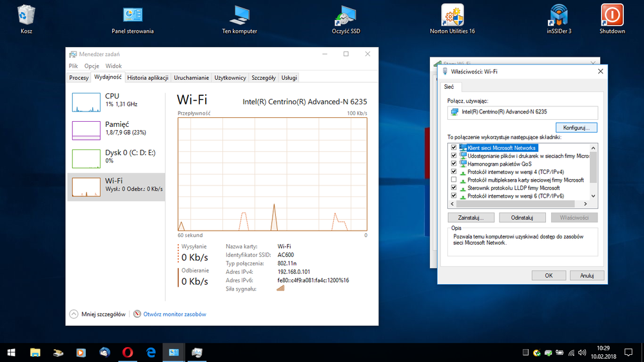Viewport: 644px width, 362px height.
Task: Launch the inSSIDer 3 desktop shortcut
Action: point(558,15)
